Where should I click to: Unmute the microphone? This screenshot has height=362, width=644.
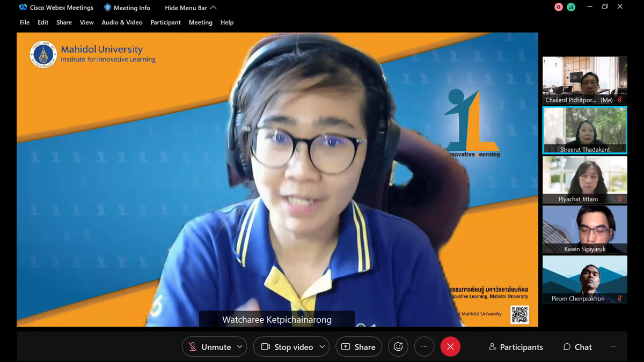pyautogui.click(x=209, y=347)
